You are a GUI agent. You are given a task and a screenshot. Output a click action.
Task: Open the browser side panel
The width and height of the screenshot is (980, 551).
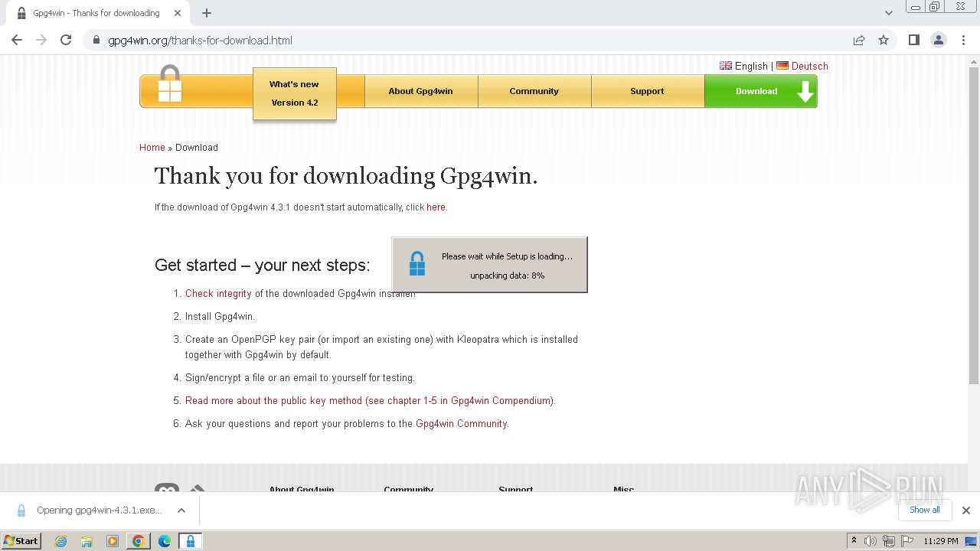(x=913, y=40)
